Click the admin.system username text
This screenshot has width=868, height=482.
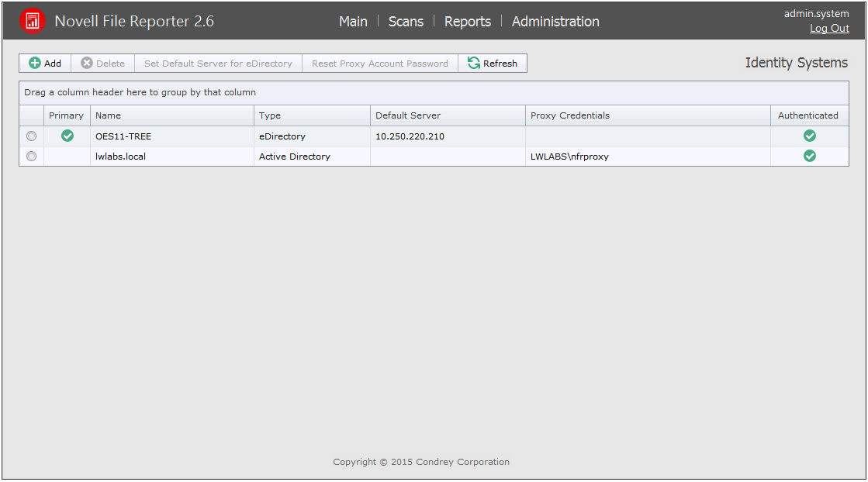pyautogui.click(x=817, y=13)
